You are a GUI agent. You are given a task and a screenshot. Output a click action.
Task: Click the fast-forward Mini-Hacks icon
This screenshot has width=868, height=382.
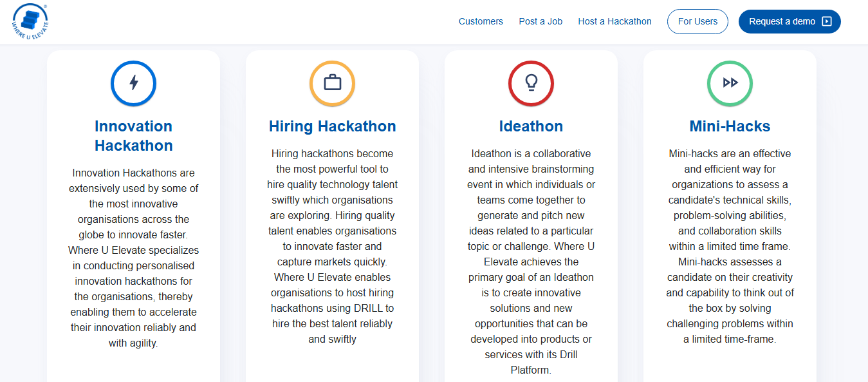tap(730, 83)
